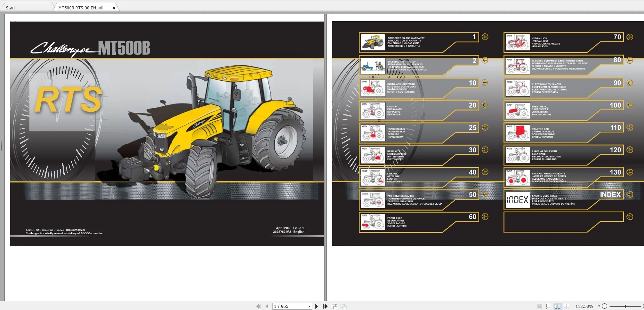644x310 pixels.
Task: Click the Electric Equipment section thumbnail
Action: coord(517,66)
